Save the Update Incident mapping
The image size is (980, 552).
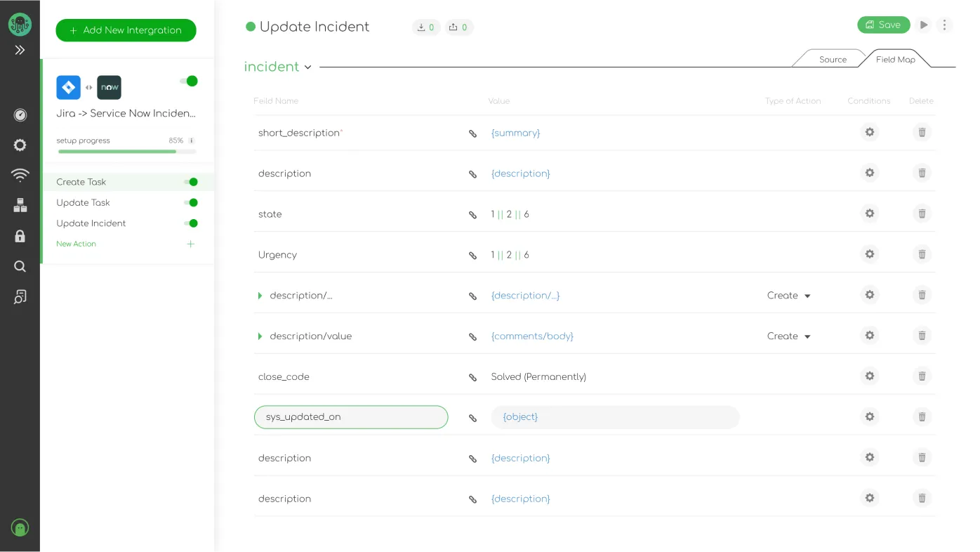click(x=883, y=25)
